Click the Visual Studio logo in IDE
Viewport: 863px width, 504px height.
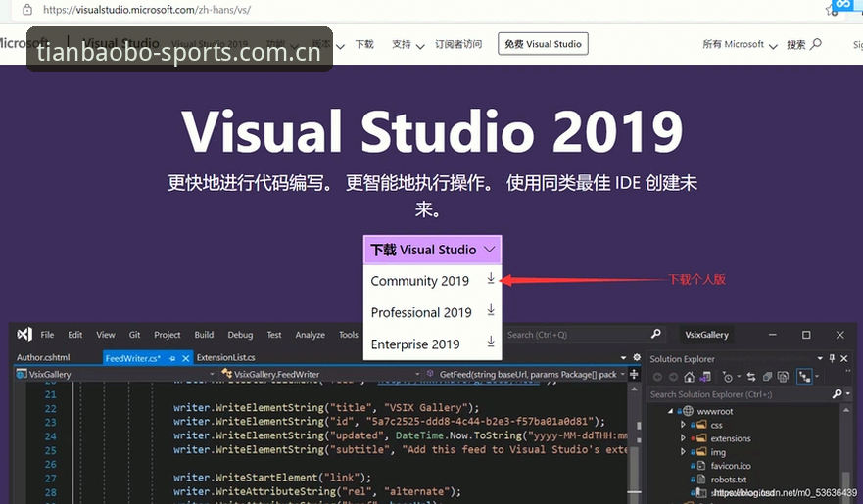(x=24, y=334)
